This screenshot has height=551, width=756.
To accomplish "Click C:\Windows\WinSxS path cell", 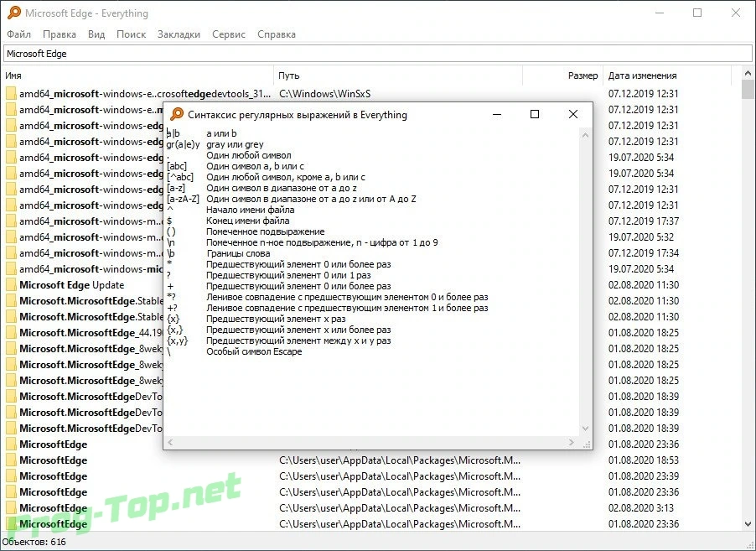I will coord(324,94).
